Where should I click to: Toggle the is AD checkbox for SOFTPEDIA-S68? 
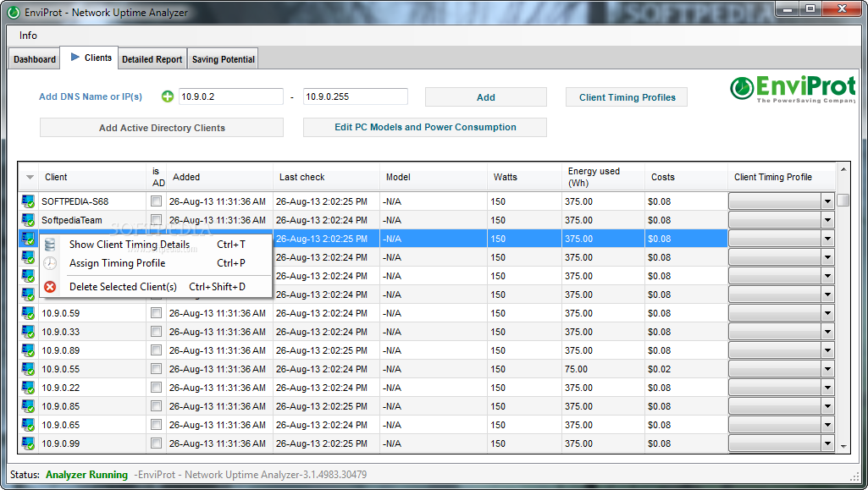pyautogui.click(x=156, y=201)
